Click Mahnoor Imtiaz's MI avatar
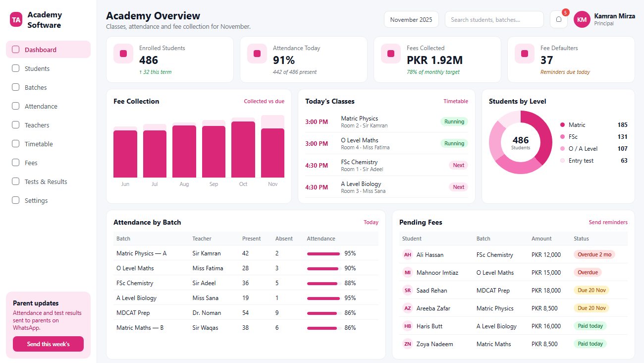The image size is (644, 363). [408, 273]
